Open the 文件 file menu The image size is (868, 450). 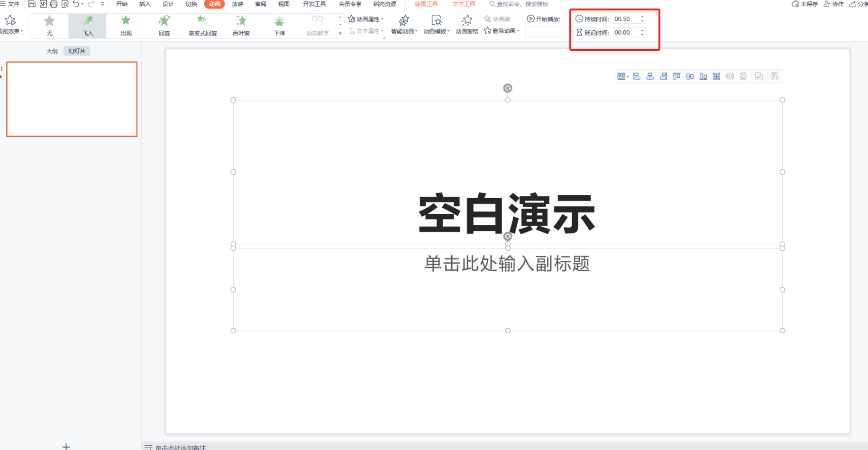(x=10, y=4)
